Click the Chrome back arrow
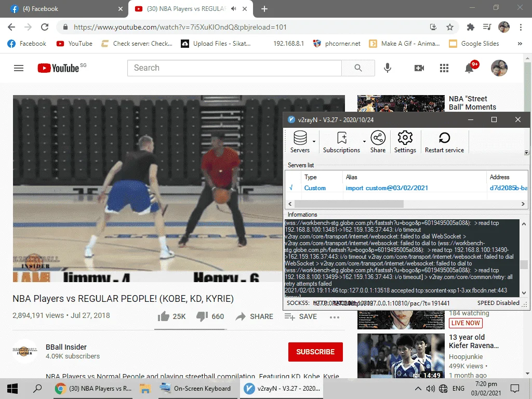 (x=11, y=27)
